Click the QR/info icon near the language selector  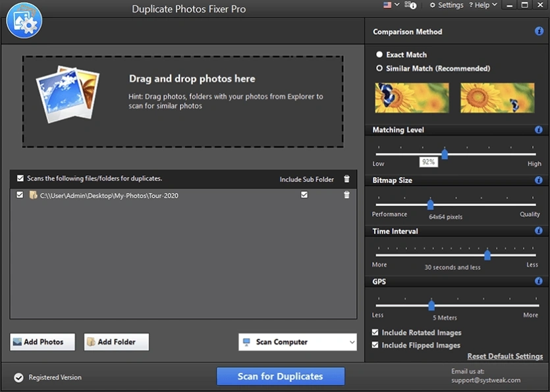tap(410, 5)
